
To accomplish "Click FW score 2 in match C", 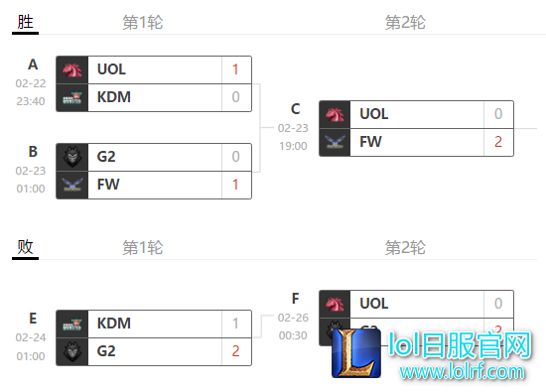I will [x=498, y=142].
